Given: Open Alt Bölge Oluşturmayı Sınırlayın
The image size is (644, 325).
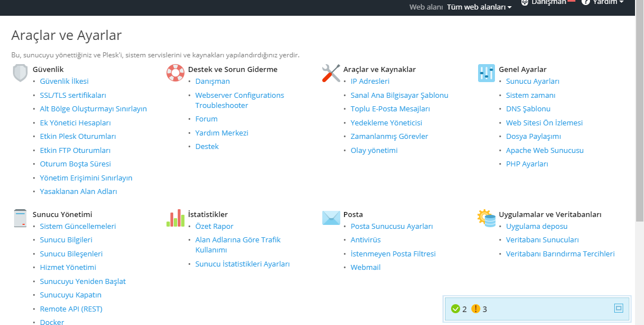Looking at the screenshot, I should 93,109.
